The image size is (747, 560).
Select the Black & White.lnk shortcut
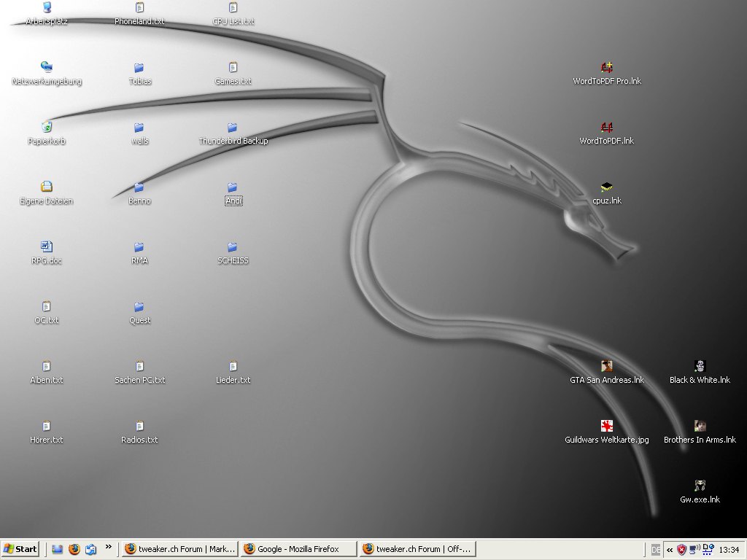(700, 366)
